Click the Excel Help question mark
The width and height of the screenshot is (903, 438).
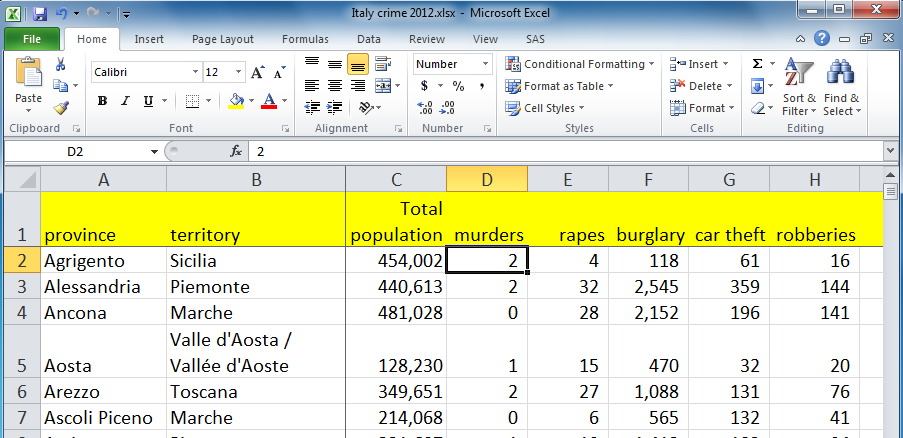click(x=821, y=39)
